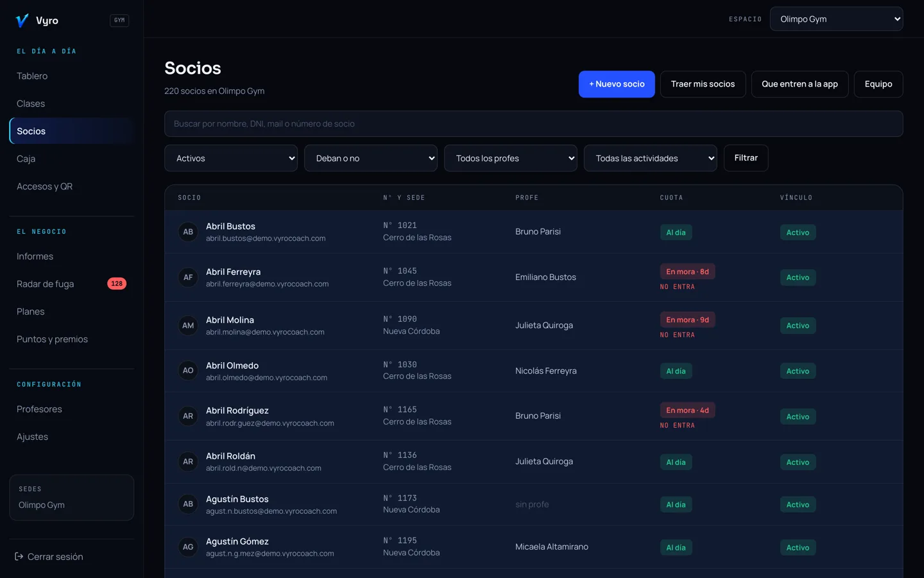Open Informes in the sidebar

72,256
